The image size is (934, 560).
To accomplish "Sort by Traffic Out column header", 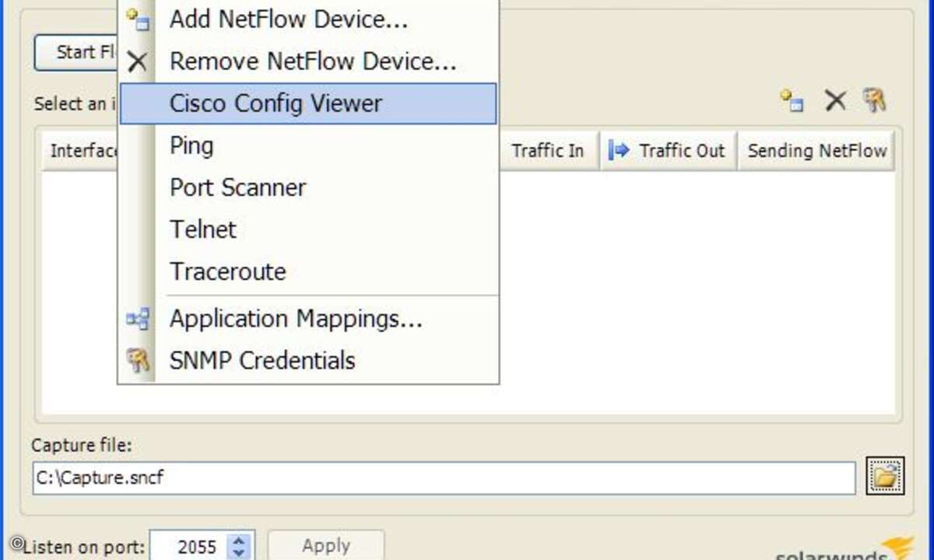I will point(668,151).
